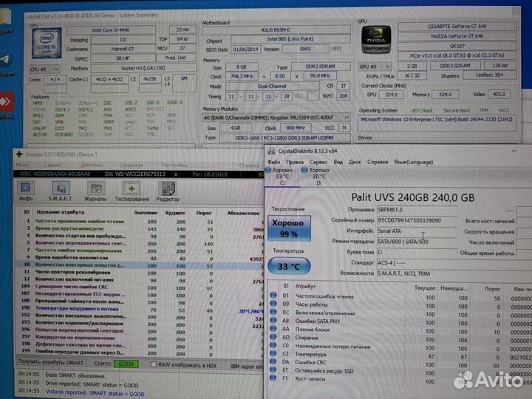Click log line Victoria reported: SMART status = GOOD
Screen dimensions: 532x399
point(95,394)
